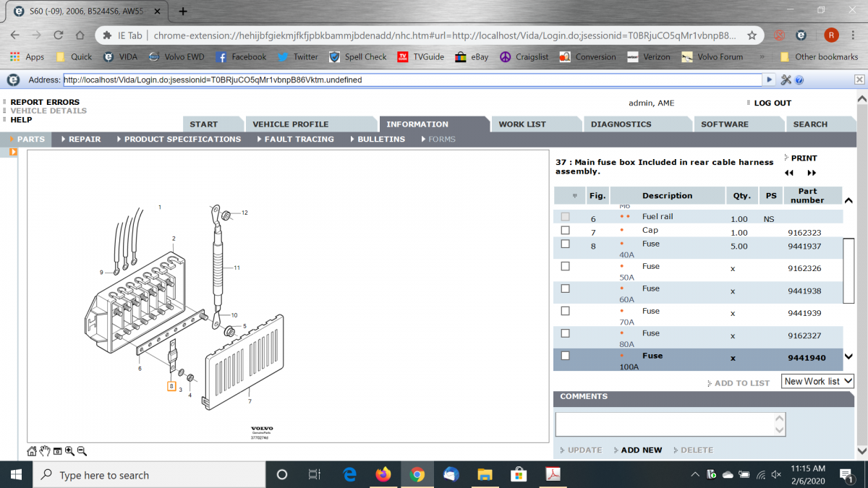Go to previous parts figure arrow

[789, 173]
